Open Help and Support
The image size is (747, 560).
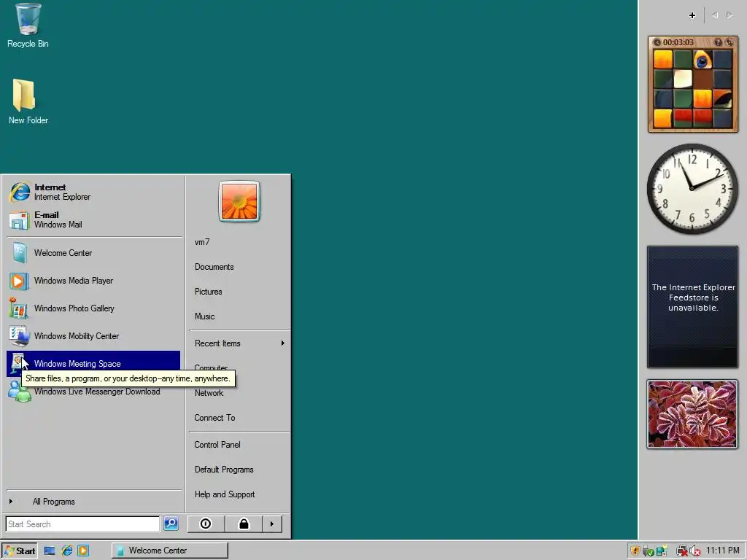click(239, 494)
